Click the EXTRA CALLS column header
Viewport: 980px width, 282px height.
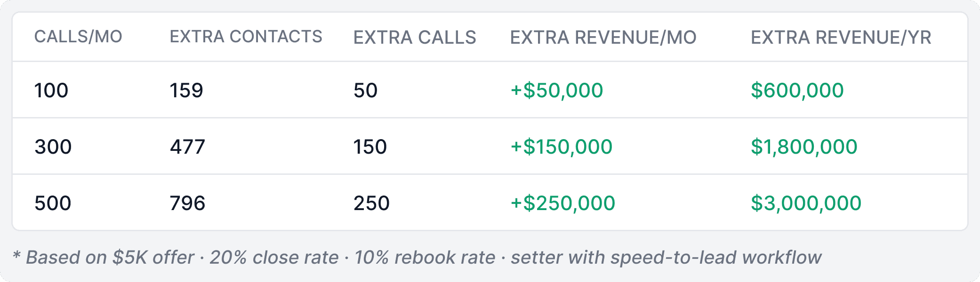415,38
